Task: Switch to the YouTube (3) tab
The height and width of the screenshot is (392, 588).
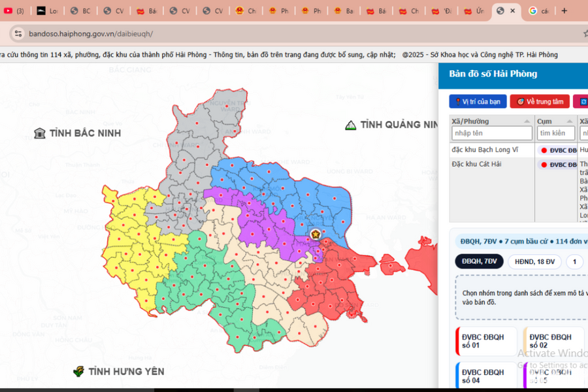Action: (14, 11)
